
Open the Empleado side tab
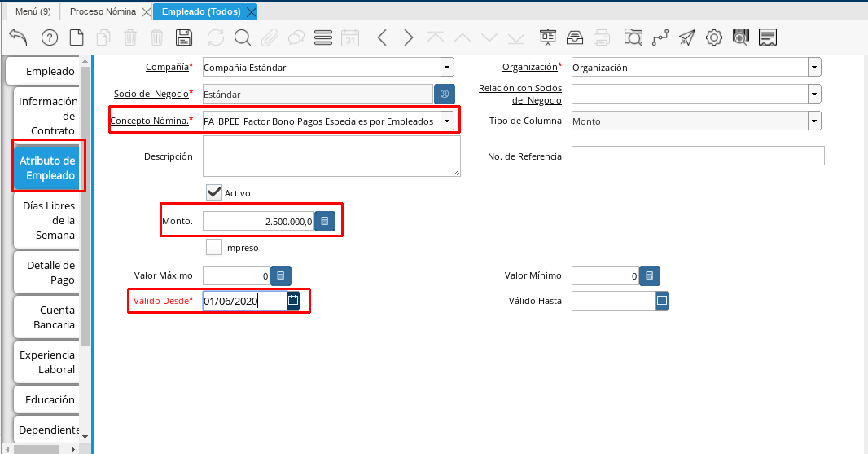[x=43, y=71]
